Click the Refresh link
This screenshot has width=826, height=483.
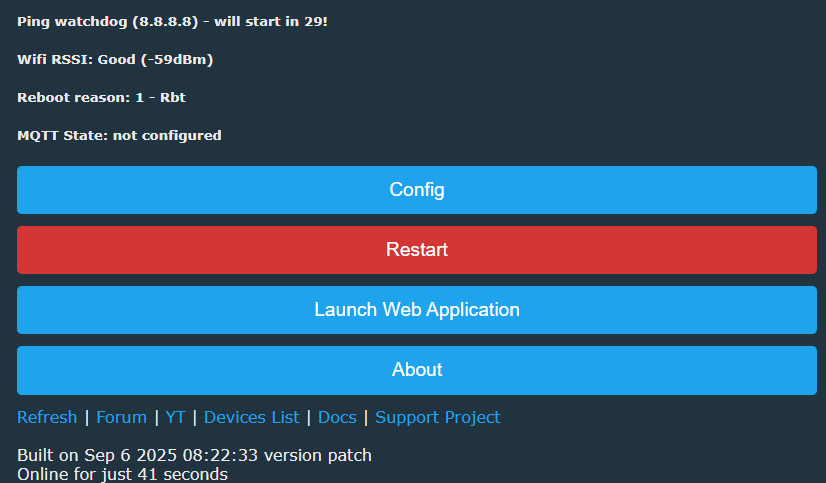tap(47, 417)
